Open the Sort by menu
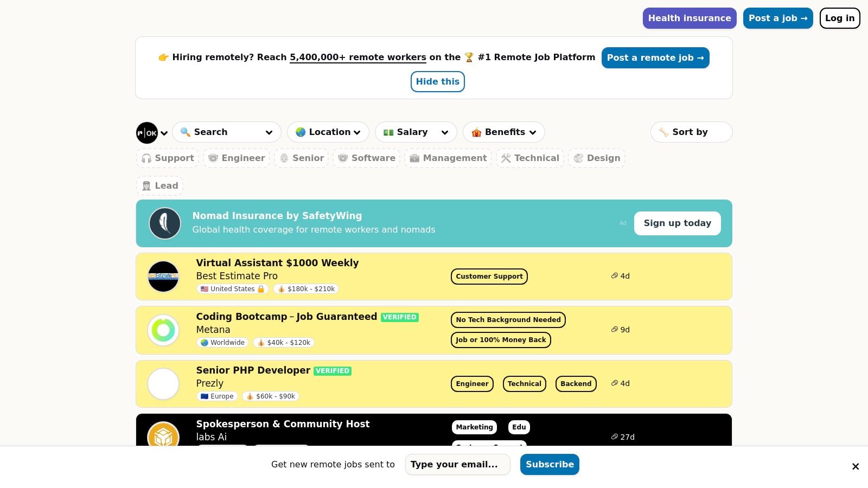868x488 pixels. [691, 132]
